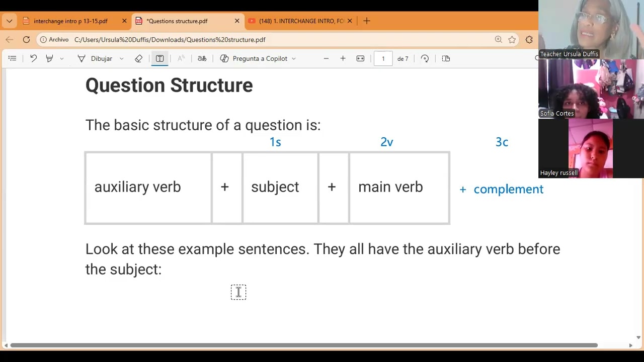Open the INTERCHANGE INTRO YouTube tab
Screen dimensions: 644x362
[x=301, y=21]
